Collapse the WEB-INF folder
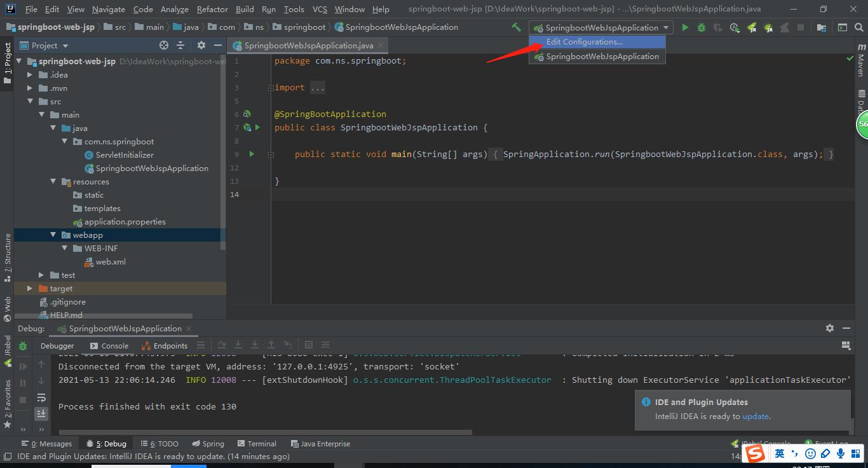This screenshot has width=868, height=468. 65,248
